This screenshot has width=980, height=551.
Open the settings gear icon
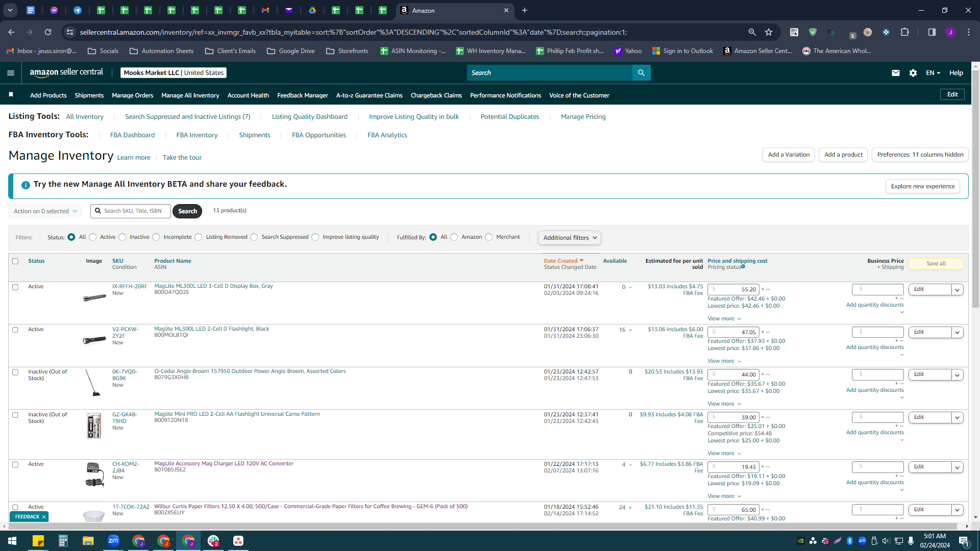913,73
